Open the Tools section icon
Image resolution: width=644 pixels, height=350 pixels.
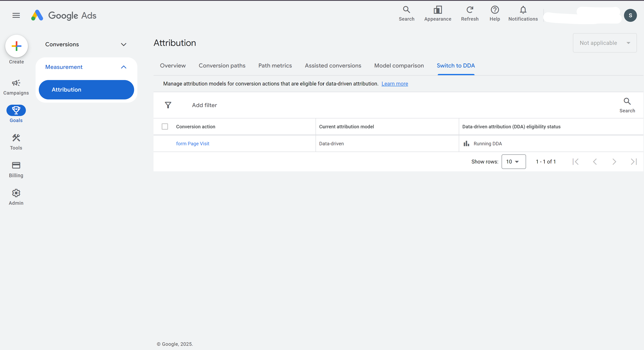coord(16,138)
